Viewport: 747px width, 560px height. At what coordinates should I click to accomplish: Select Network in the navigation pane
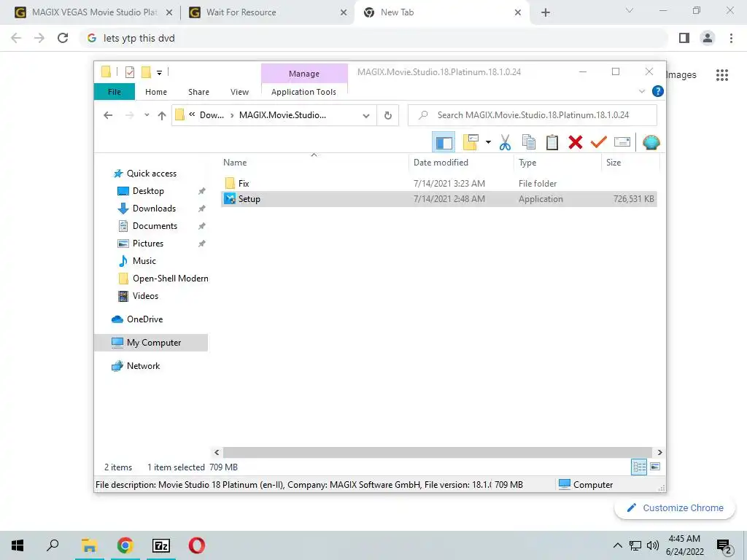tap(143, 366)
